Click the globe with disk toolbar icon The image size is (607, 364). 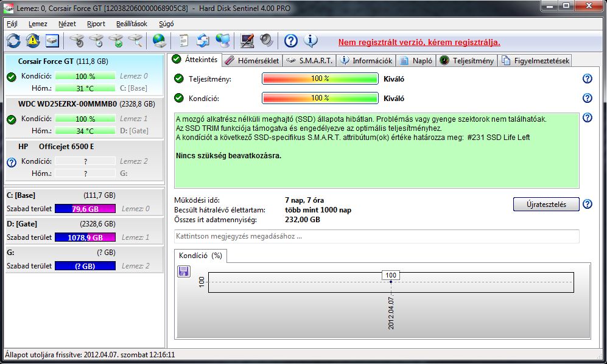click(159, 40)
